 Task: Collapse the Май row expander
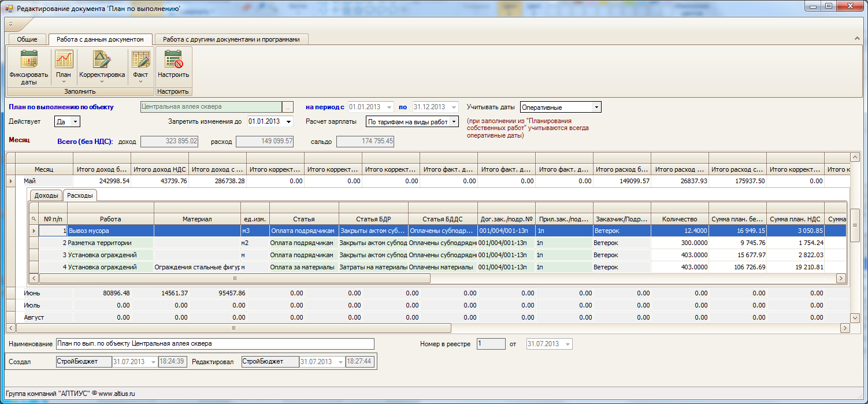(10, 181)
